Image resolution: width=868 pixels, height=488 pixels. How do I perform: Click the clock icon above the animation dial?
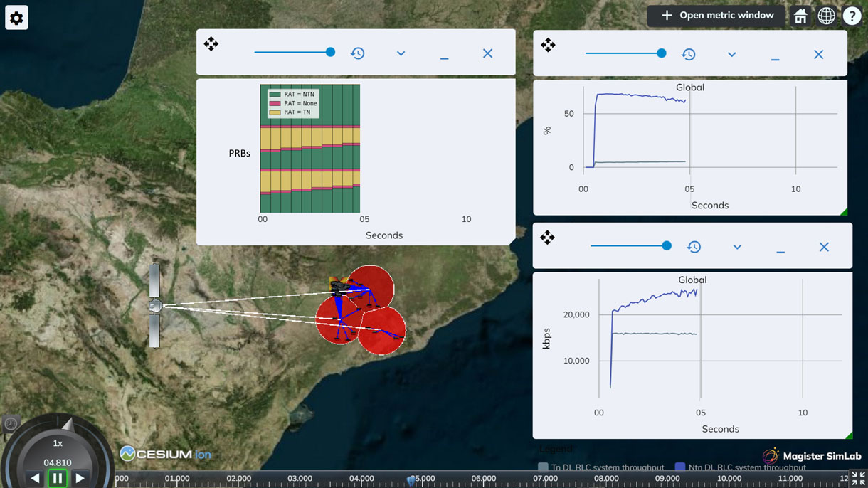click(11, 424)
